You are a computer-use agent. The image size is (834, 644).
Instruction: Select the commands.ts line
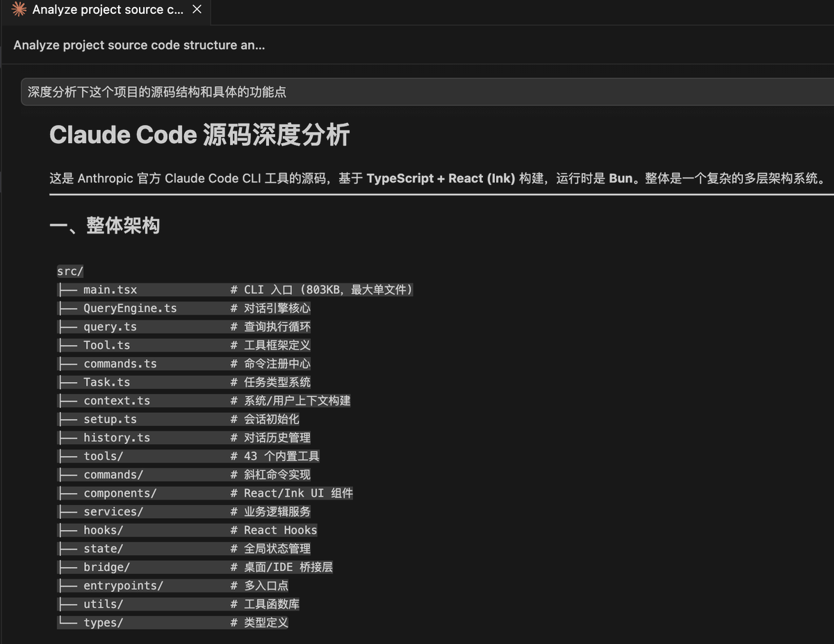tap(120, 363)
